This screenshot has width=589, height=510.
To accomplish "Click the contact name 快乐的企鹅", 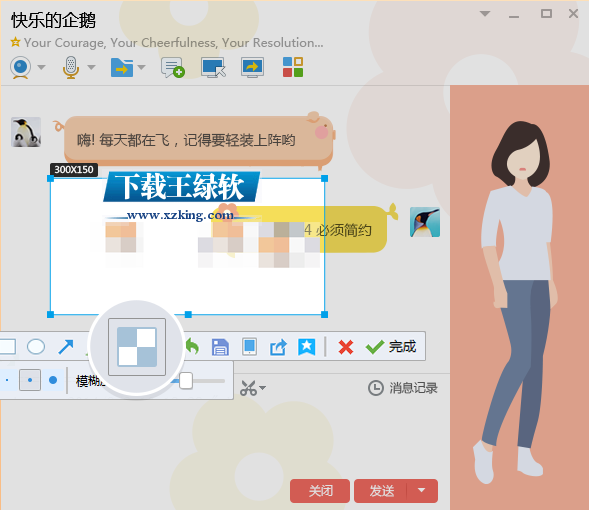I will tap(53, 20).
